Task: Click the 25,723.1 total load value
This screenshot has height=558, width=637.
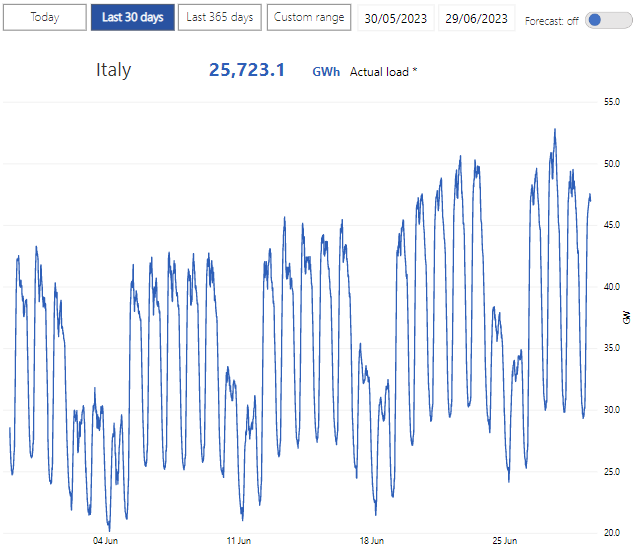Action: point(246,70)
